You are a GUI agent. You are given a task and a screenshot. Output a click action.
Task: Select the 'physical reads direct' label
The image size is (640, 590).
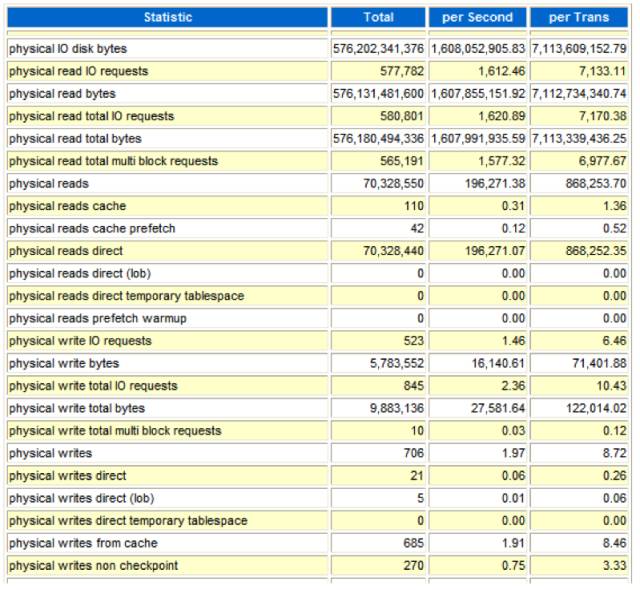tap(66, 251)
